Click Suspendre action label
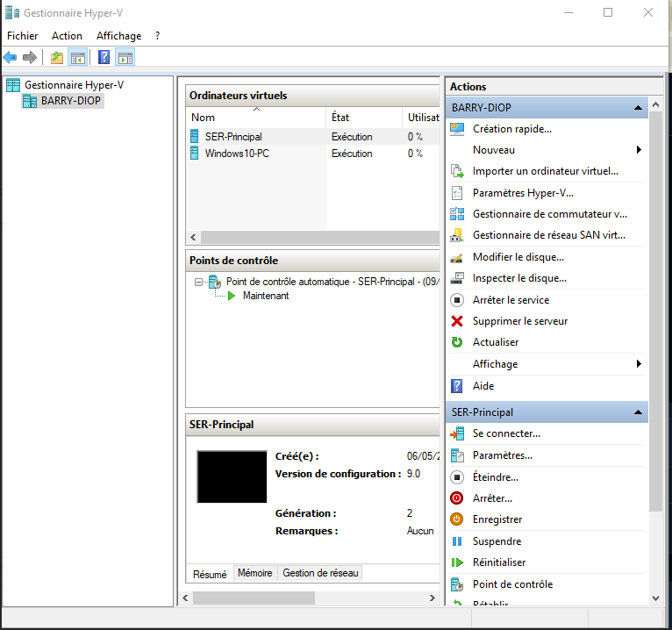The height and width of the screenshot is (630, 672). pos(497,541)
